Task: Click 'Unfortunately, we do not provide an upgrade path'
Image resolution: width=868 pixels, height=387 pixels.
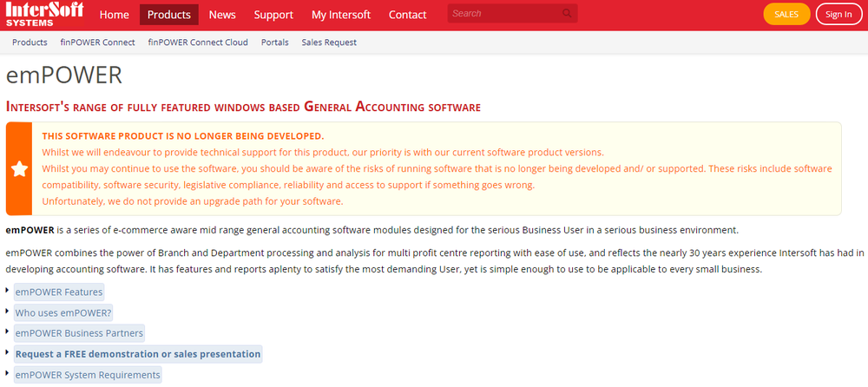Action: click(x=193, y=201)
